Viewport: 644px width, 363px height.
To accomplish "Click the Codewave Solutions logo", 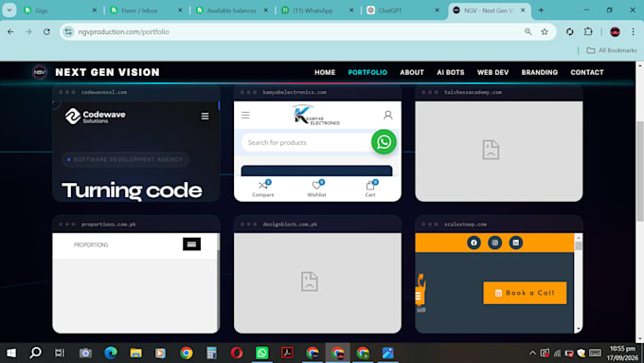I will [96, 116].
